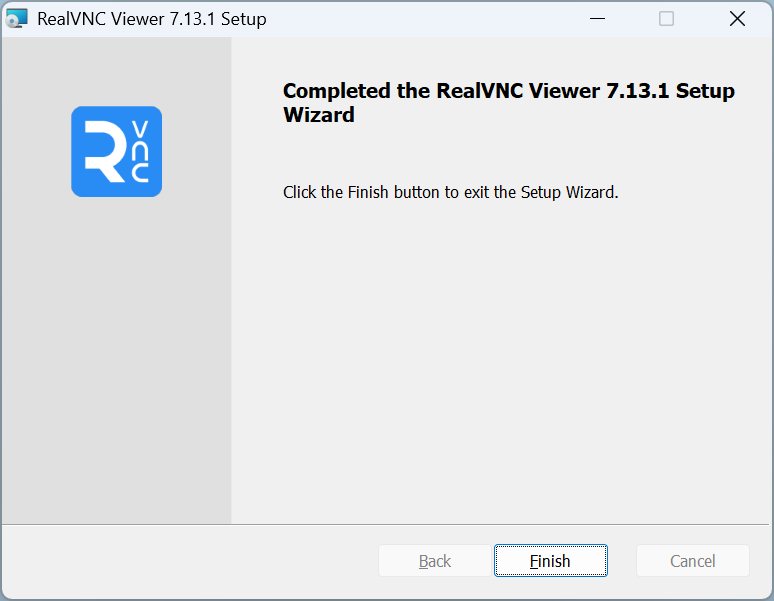
Task: Click the large white R in the logo
Action: [104, 153]
